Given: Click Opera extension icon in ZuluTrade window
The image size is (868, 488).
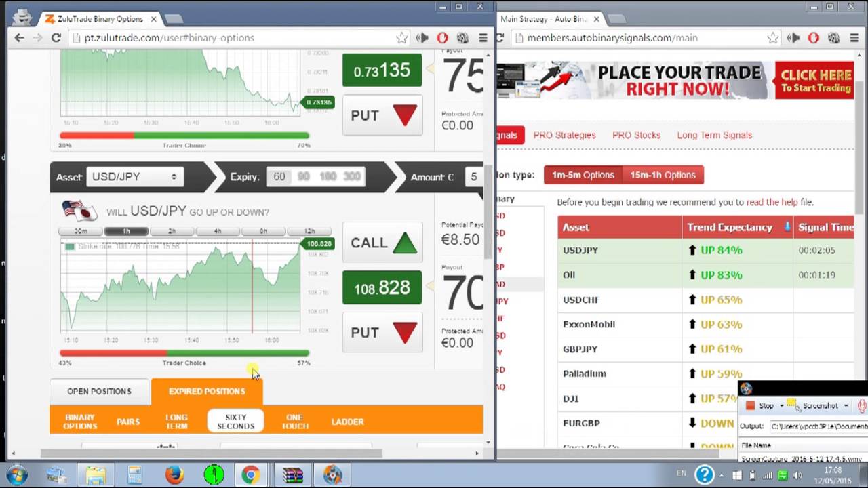Looking at the screenshot, I should click(x=442, y=38).
